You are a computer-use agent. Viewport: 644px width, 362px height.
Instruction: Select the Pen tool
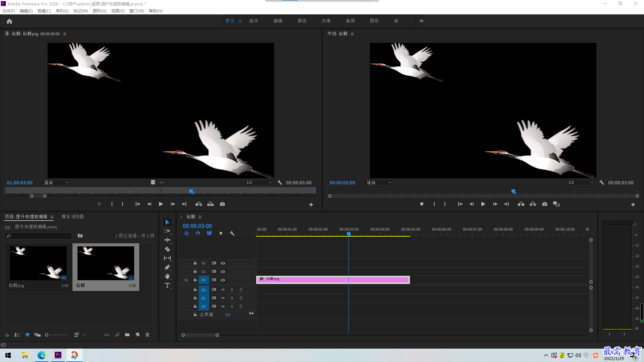(167, 267)
